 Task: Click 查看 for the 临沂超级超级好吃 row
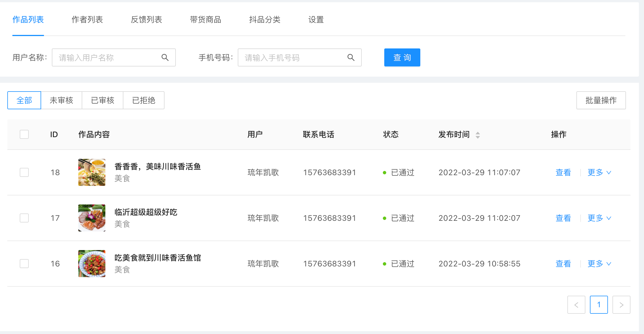[x=563, y=218]
